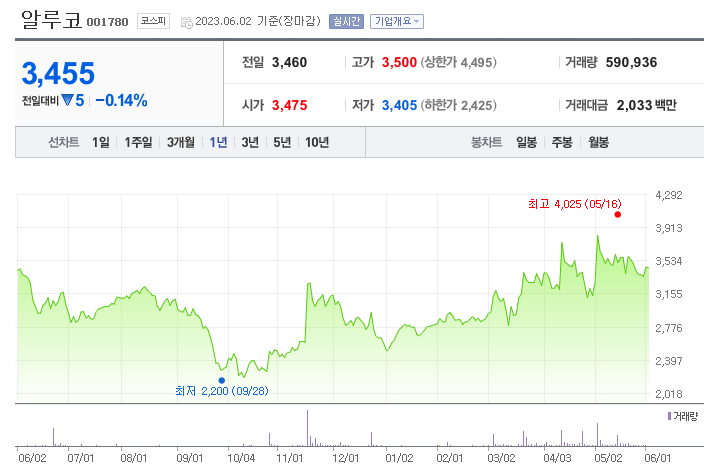Click the 저가 3,405 value
704x475 pixels.
point(399,106)
